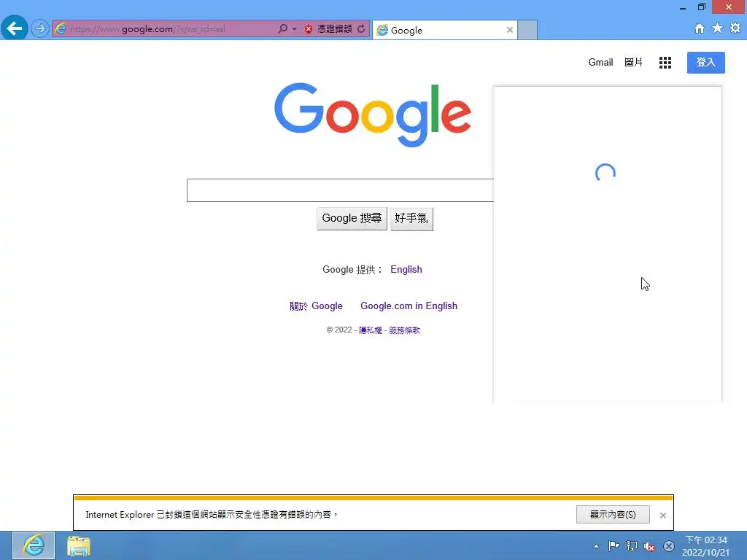Click the Google 搜尋 button
The width and height of the screenshot is (747, 560).
point(352,219)
